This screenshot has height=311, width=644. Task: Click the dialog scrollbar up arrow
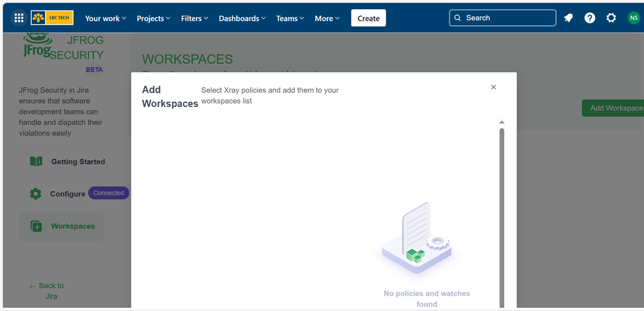(x=502, y=122)
